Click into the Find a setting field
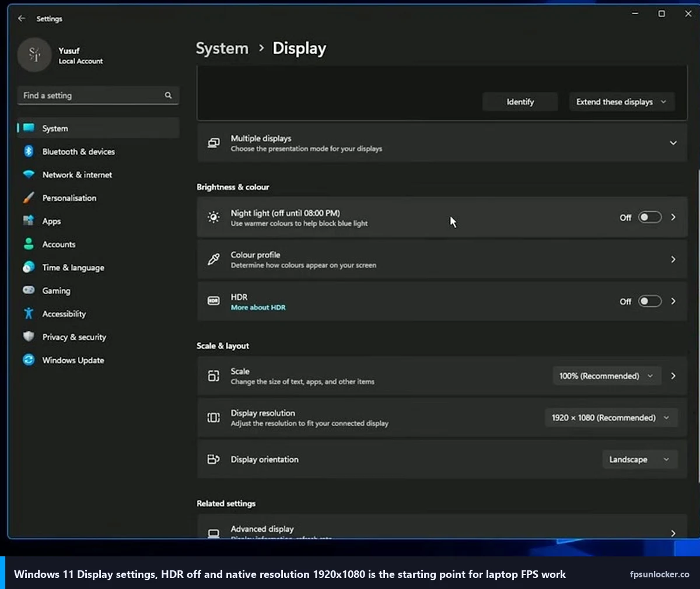 click(x=98, y=95)
